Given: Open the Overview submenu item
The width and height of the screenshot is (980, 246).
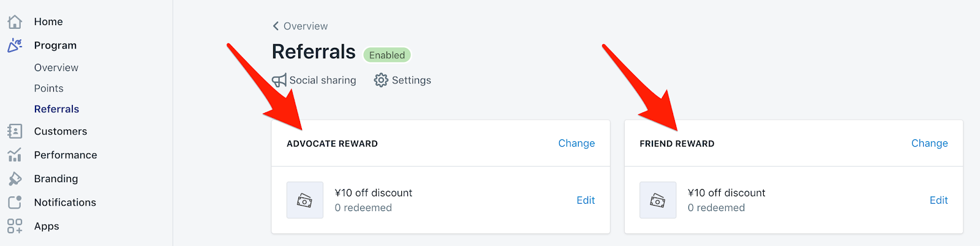Looking at the screenshot, I should point(56,67).
